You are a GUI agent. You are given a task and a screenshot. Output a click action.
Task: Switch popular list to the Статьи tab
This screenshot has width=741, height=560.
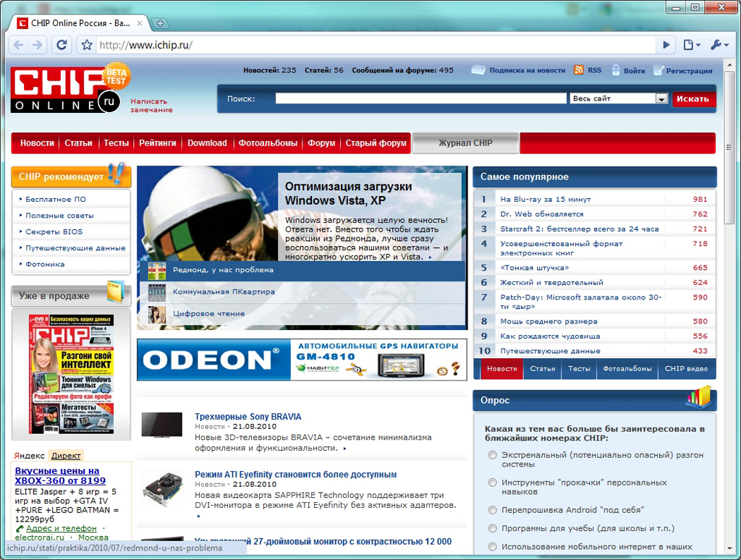543,368
